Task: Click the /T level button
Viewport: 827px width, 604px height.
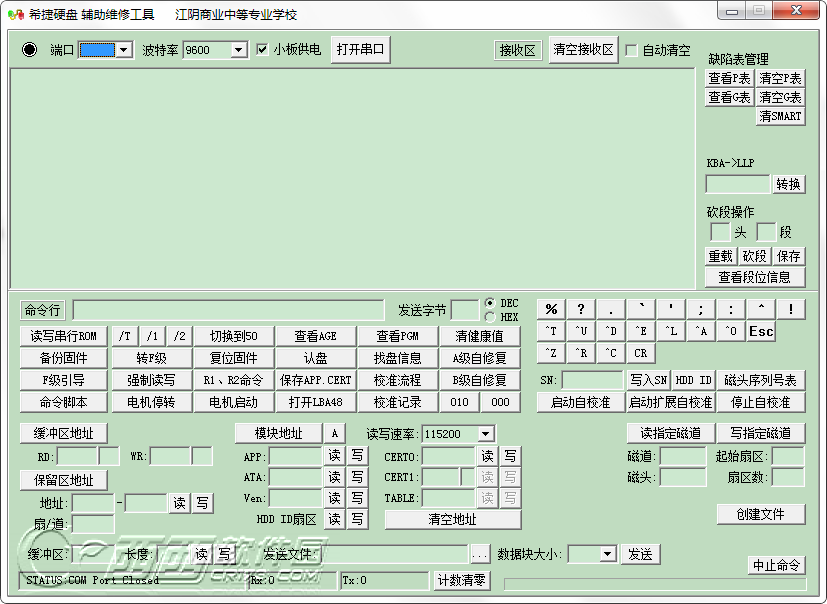Action: coord(124,336)
